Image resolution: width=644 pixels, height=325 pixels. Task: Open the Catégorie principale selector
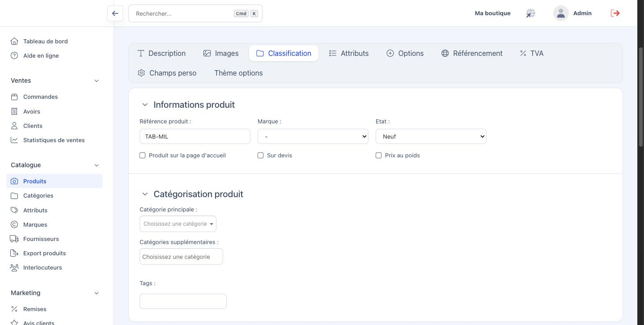click(x=178, y=224)
